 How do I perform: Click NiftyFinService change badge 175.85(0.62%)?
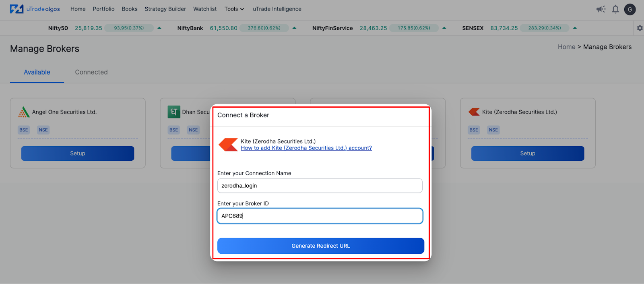pyautogui.click(x=414, y=28)
